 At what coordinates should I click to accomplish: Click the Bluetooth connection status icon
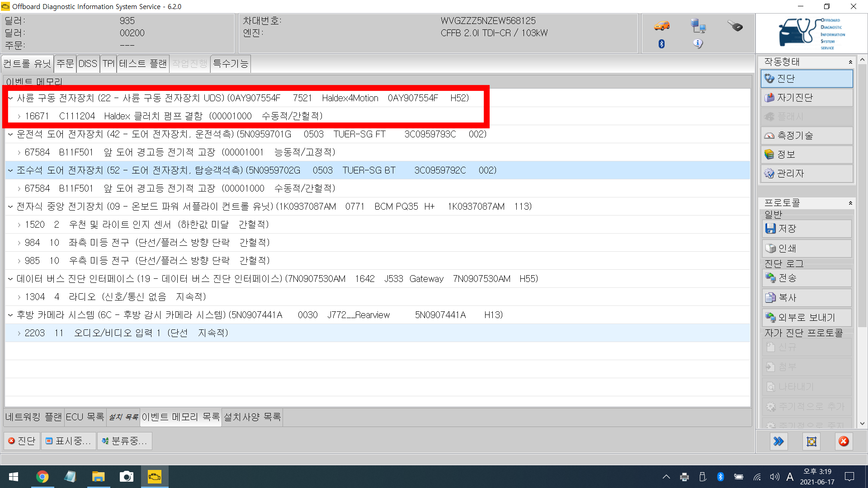coord(661,44)
